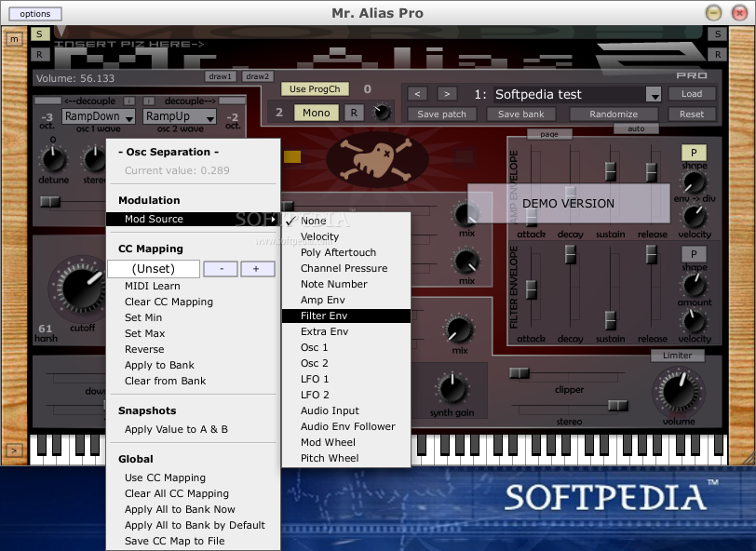Click the draw2 button
756x551 pixels.
(x=258, y=76)
